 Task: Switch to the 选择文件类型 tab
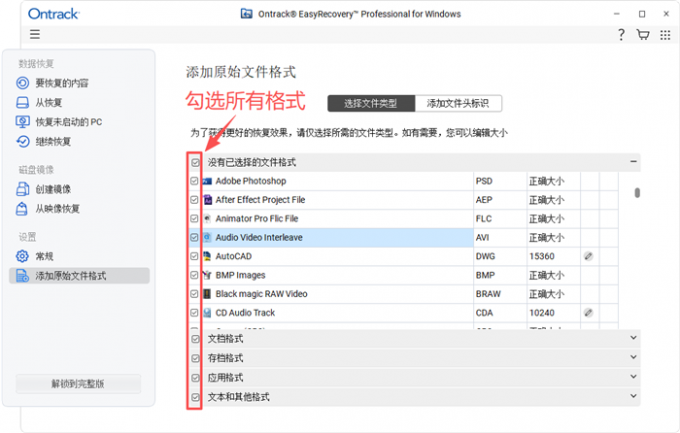click(371, 104)
